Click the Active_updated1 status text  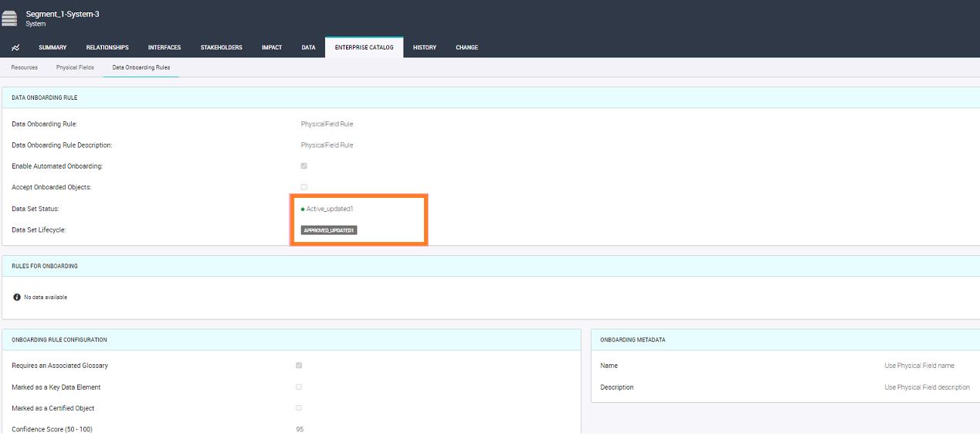(330, 209)
